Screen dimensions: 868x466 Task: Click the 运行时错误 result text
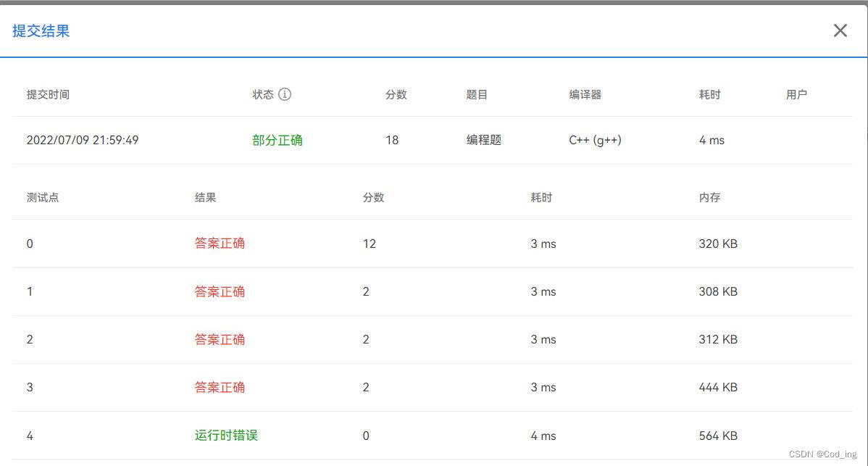(226, 436)
